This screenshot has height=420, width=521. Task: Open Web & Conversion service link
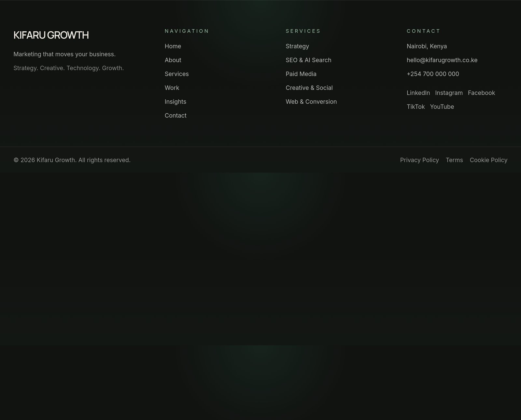(x=311, y=102)
